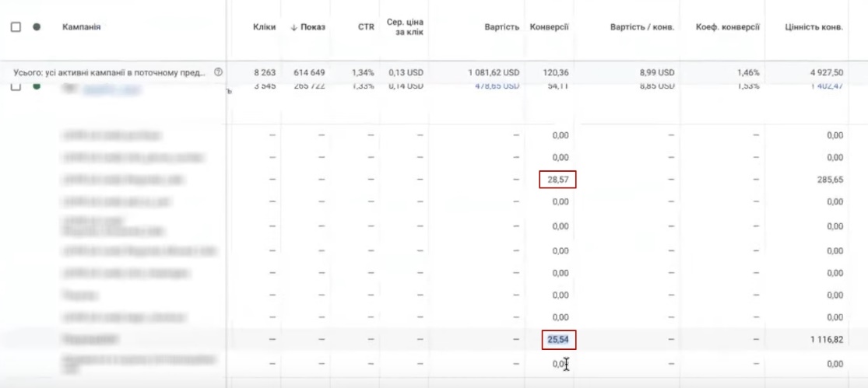Click the down arrow sort icon near Показ
Image resolution: width=868 pixels, height=388 pixels.
pos(293,28)
